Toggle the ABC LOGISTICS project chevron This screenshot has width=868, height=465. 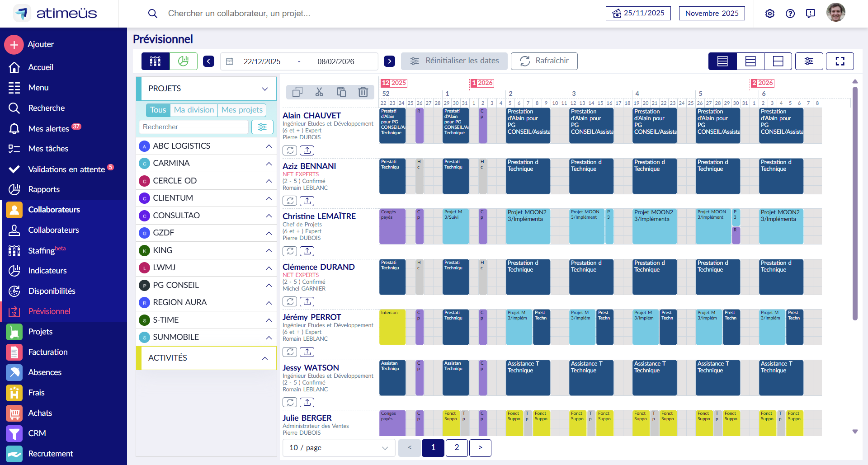[269, 146]
